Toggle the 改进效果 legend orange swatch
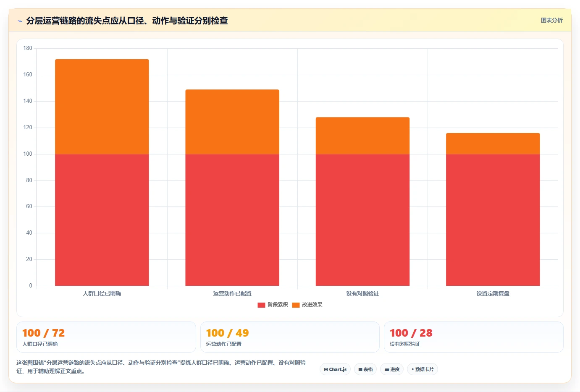 296,305
